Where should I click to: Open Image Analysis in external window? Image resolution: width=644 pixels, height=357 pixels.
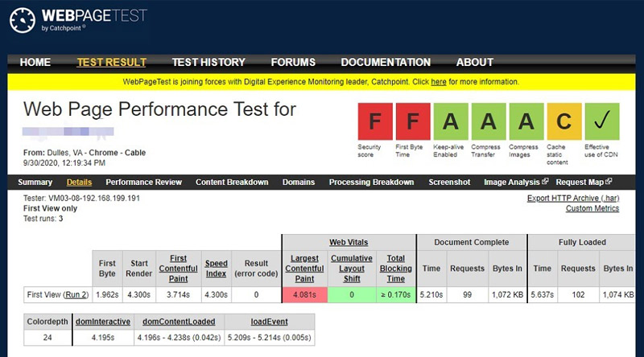click(516, 183)
